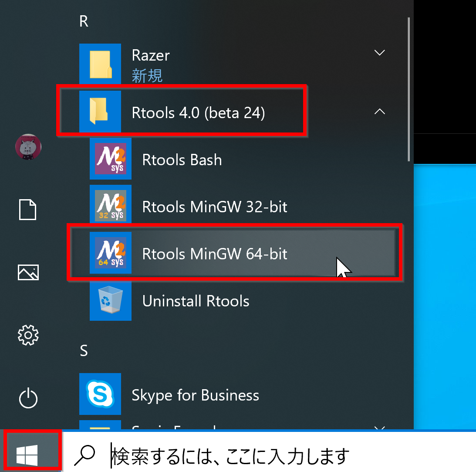The image size is (476, 472).
Task: Open the Razer folder icon
Action: [x=100, y=64]
